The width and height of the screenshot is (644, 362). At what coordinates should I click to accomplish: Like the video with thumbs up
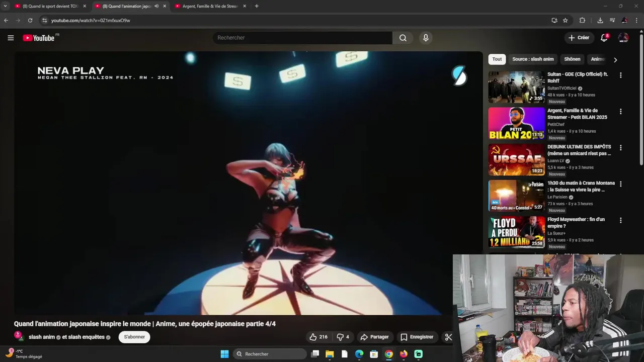pos(318,337)
